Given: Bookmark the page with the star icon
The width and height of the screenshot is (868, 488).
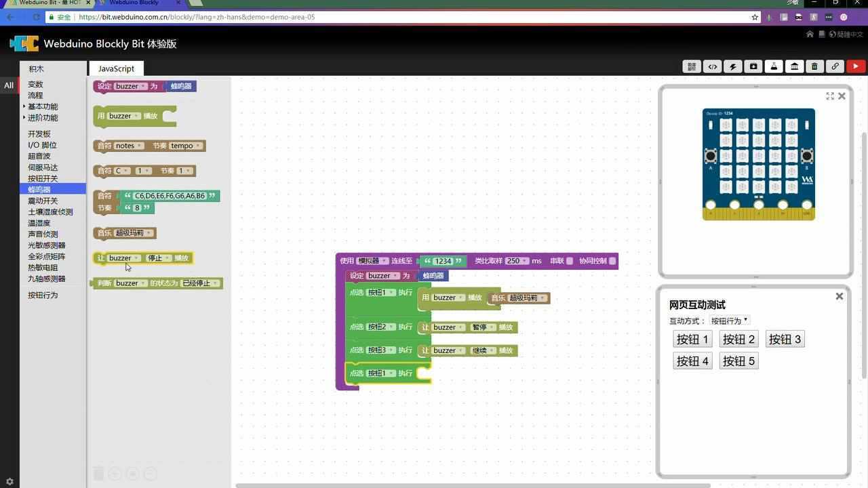Looking at the screenshot, I should [755, 17].
